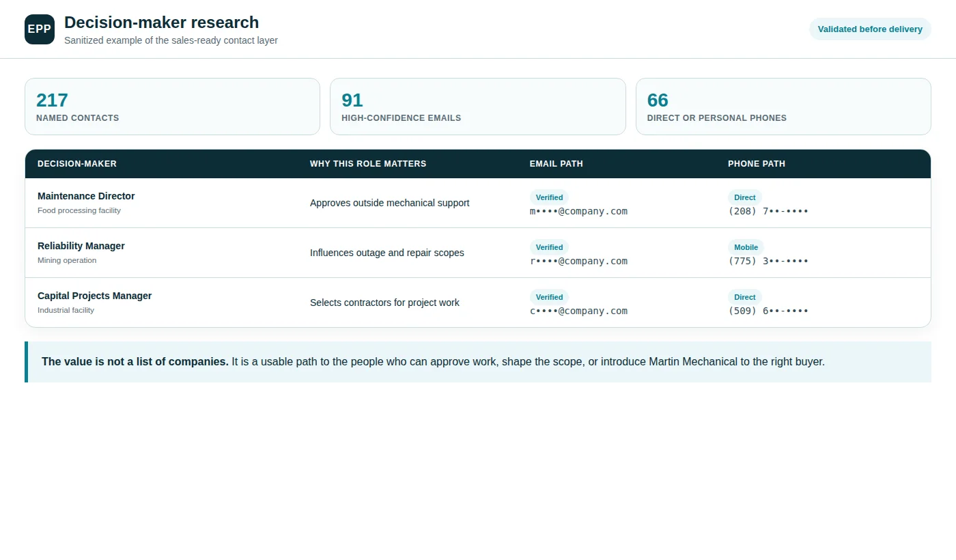Click the EPP logo icon
Screen dimensions: 956x560
(40, 29)
